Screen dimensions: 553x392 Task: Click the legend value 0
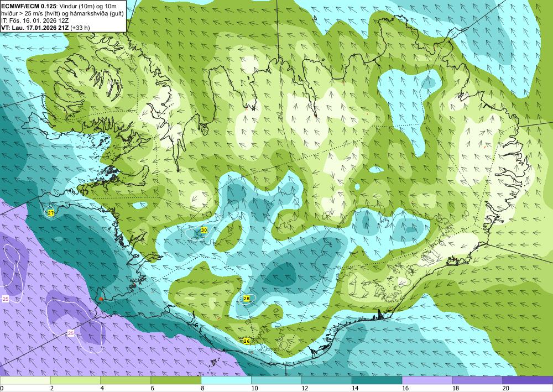(x=2, y=389)
